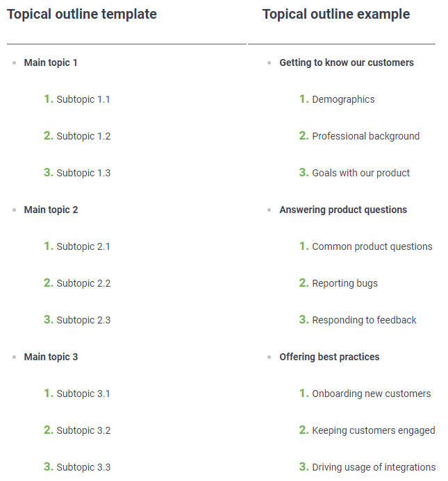Click 'Driving usage of integrations' item
Viewport: 448px width, 481px height.
374,468
